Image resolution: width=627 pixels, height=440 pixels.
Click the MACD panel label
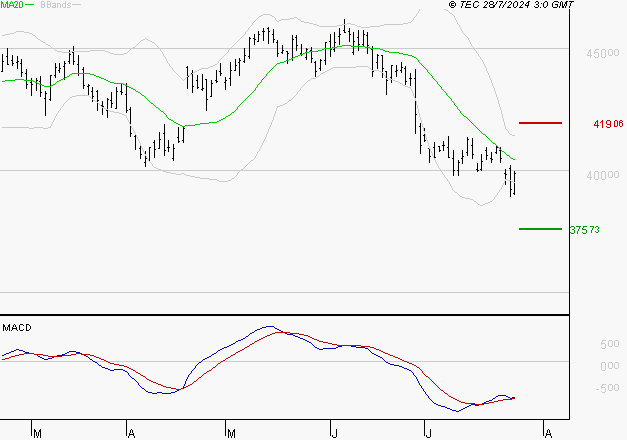pos(17,328)
